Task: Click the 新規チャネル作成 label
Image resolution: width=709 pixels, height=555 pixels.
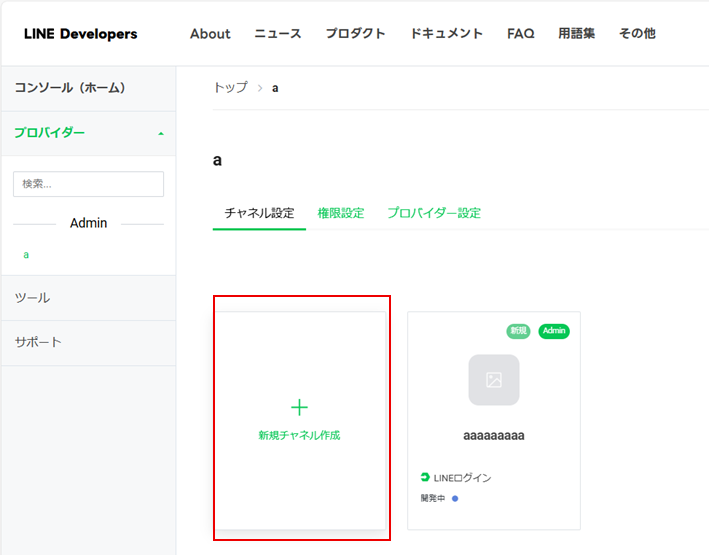Action: point(299,436)
